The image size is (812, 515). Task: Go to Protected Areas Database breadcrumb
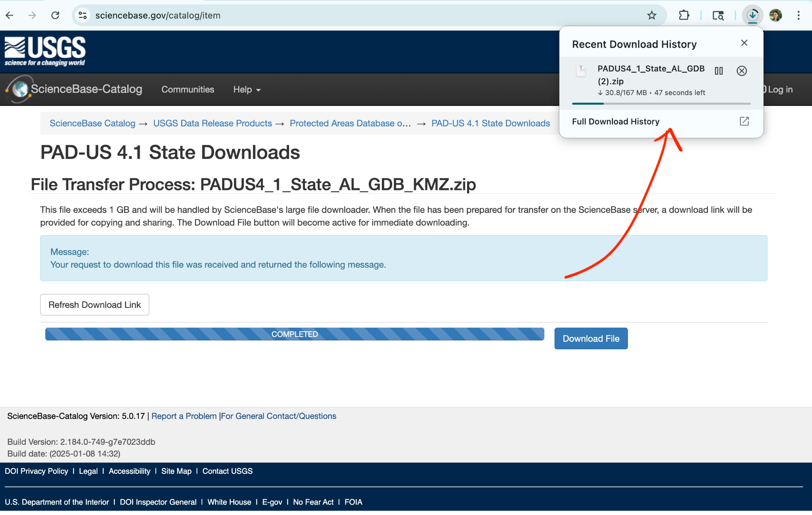tap(350, 123)
